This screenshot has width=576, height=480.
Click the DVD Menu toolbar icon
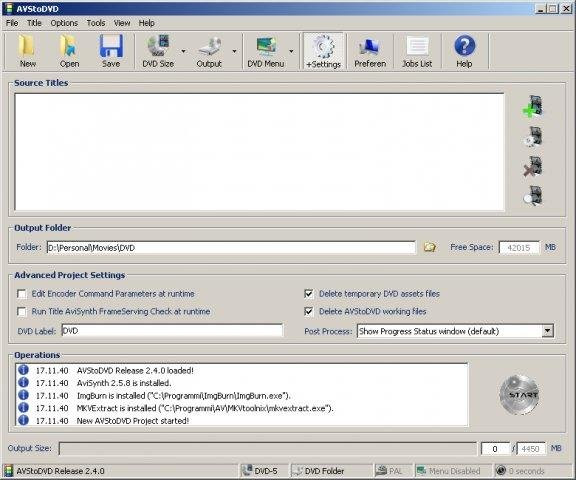[x=266, y=51]
